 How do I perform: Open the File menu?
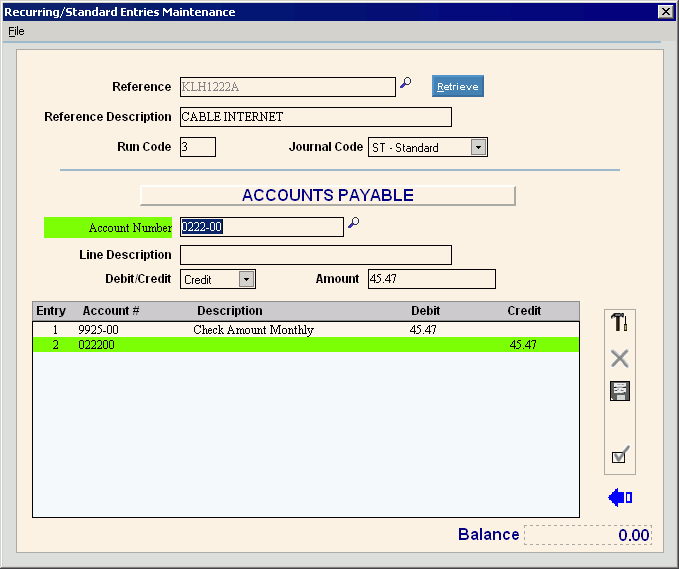pos(16,31)
